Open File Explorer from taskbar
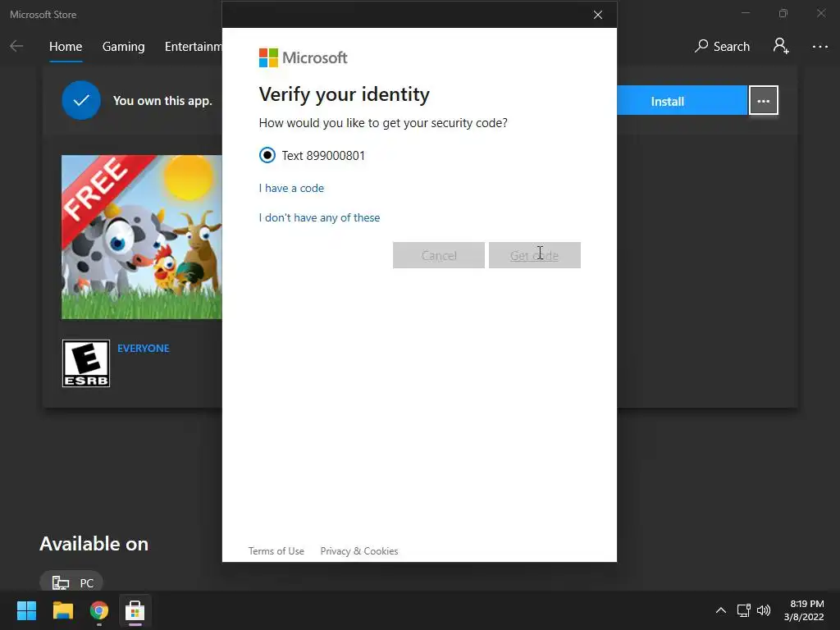Screen dimensions: 840x630 coord(62,610)
